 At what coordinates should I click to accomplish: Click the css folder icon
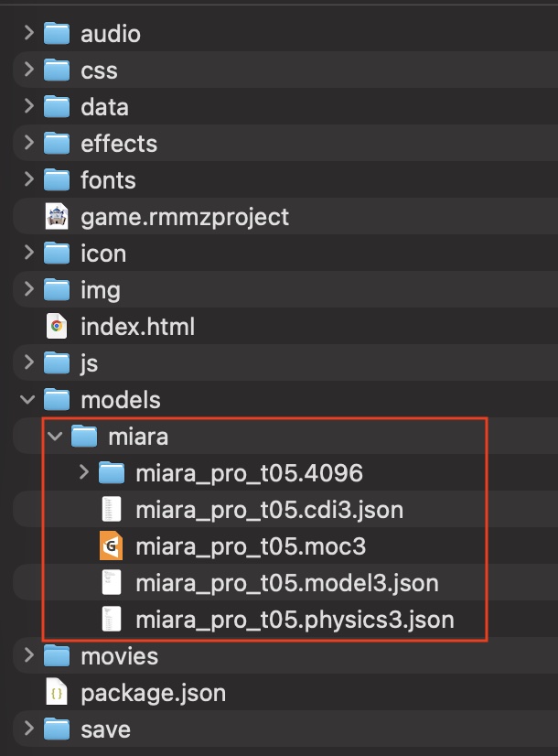(x=57, y=70)
